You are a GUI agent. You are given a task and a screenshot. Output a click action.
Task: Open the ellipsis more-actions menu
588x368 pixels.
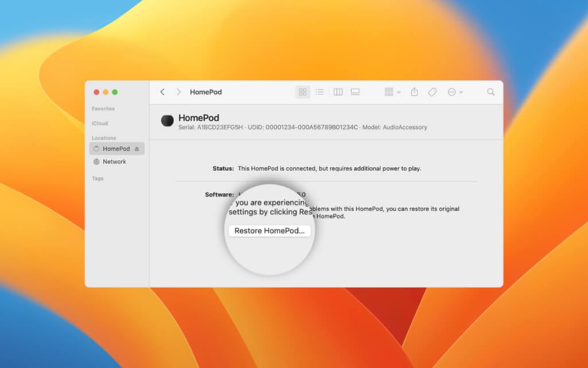455,92
